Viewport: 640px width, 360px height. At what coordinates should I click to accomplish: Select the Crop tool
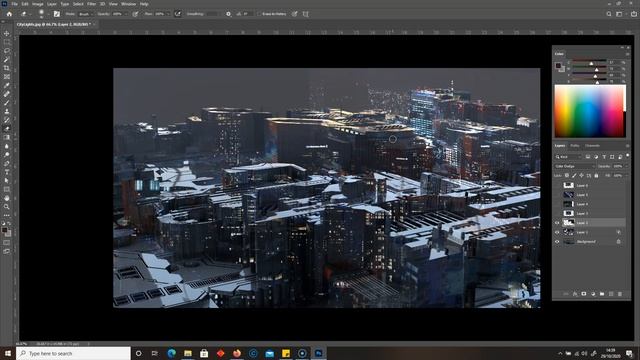(7, 68)
